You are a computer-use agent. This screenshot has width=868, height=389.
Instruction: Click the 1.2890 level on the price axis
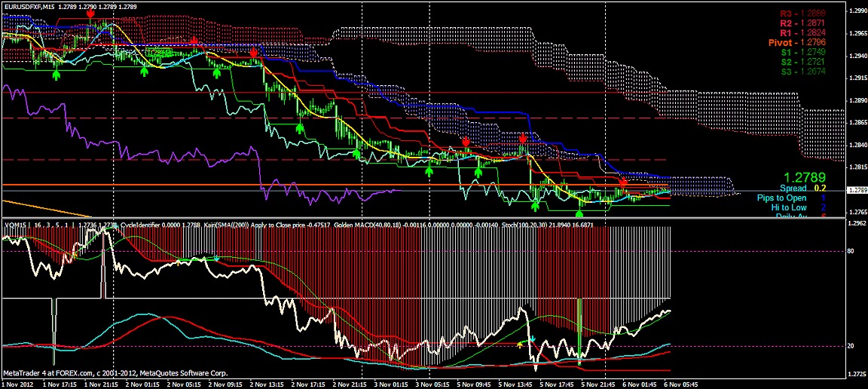(857, 101)
